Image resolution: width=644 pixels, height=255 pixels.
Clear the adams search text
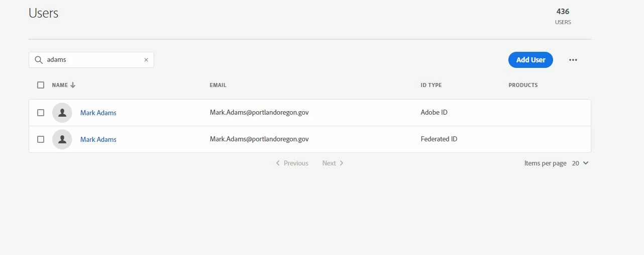146,60
